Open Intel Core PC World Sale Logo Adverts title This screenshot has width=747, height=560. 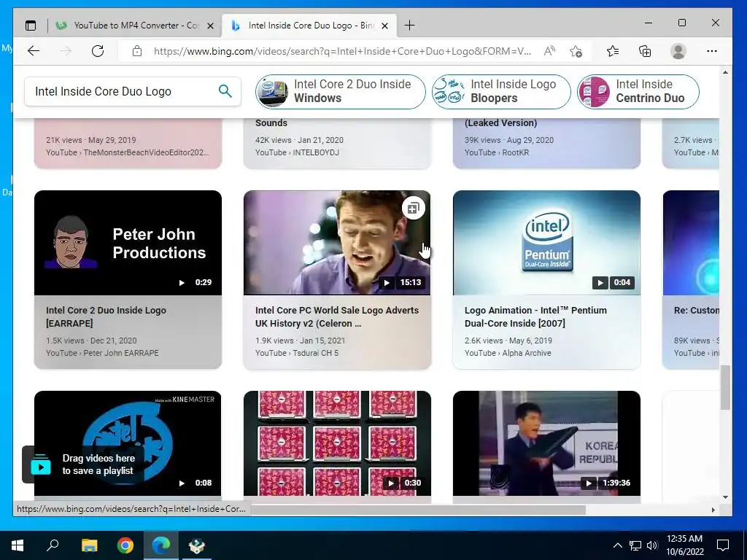[337, 316]
